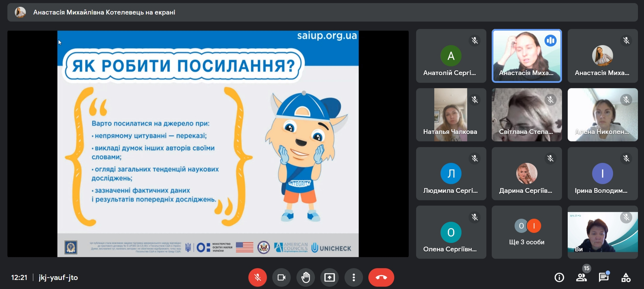The width and height of the screenshot is (644, 289).
Task: Leave the call with red hang-up button
Action: click(381, 278)
